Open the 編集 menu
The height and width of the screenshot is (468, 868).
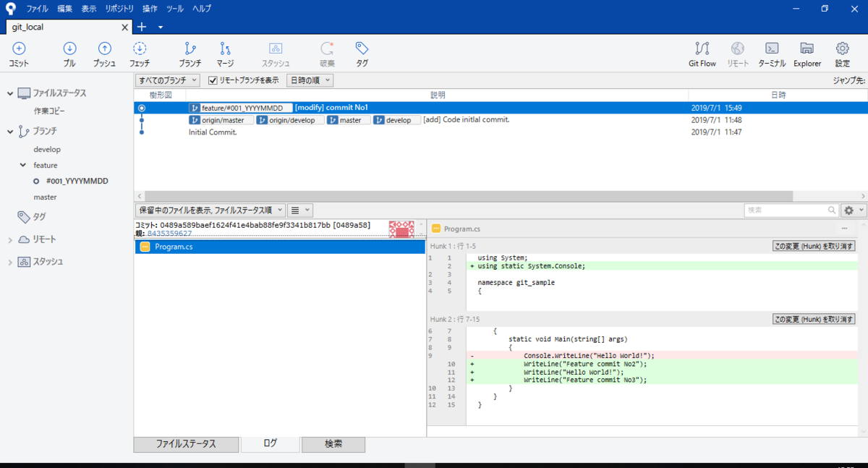point(65,9)
